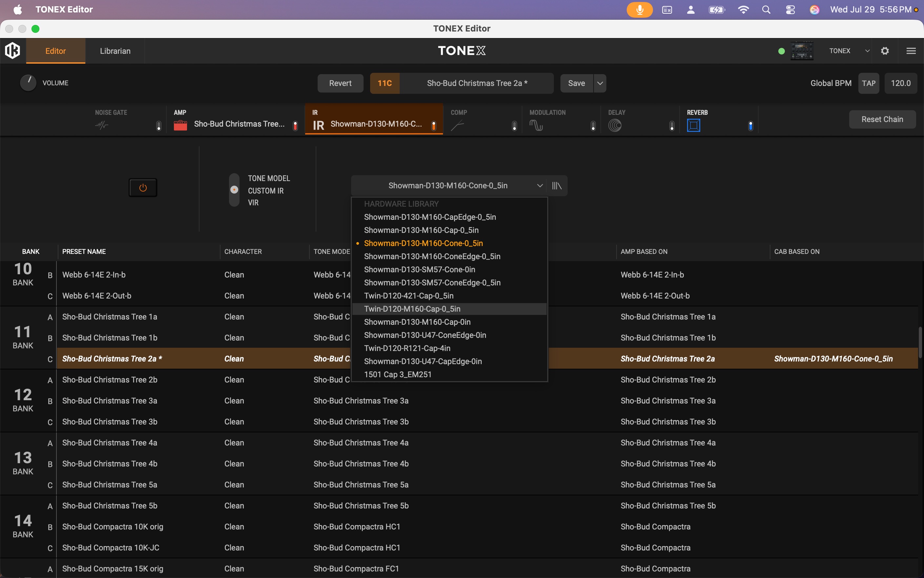Viewport: 924px width, 578px height.
Task: Open the Apple menu
Action: pyautogui.click(x=18, y=10)
